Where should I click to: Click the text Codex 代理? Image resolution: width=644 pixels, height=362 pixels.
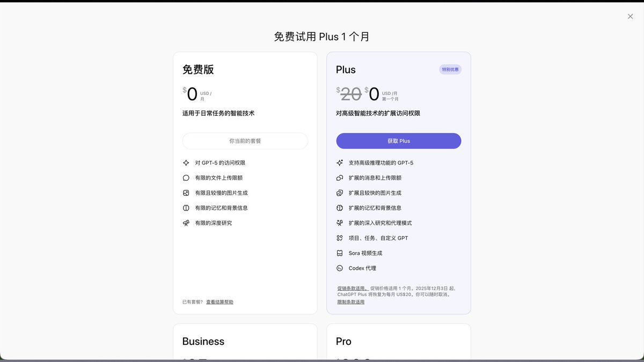point(362,268)
